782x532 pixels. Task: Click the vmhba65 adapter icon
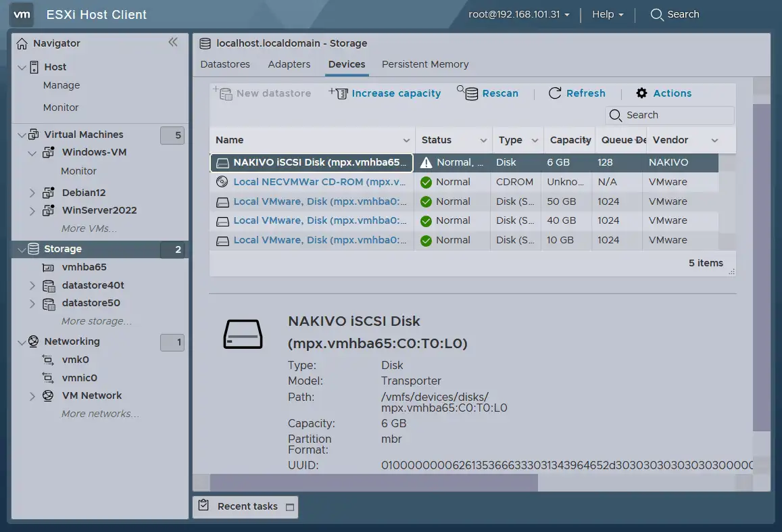point(49,268)
